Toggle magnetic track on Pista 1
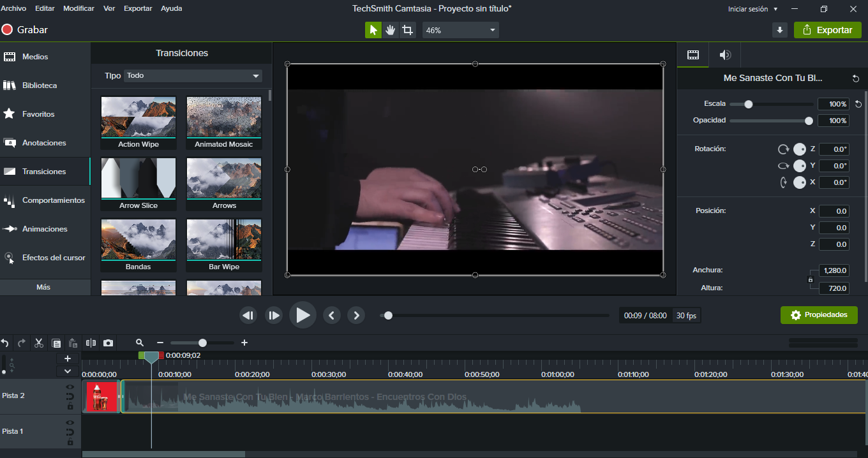Viewport: 868px width, 458px height. click(70, 432)
